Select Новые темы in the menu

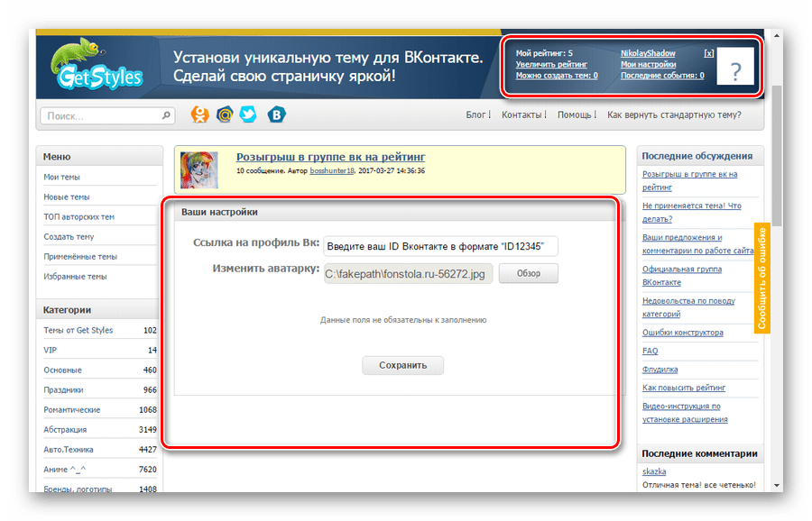[66, 197]
